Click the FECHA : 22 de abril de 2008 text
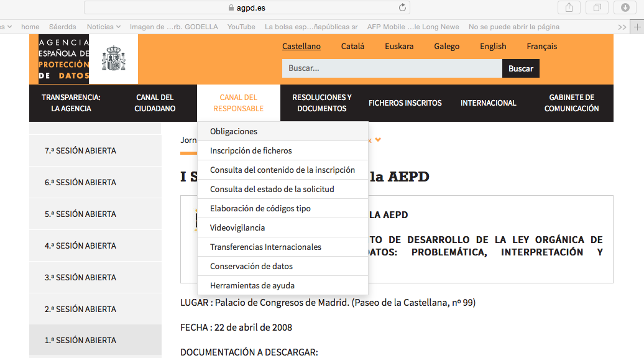The width and height of the screenshot is (644, 358). pyautogui.click(x=236, y=327)
